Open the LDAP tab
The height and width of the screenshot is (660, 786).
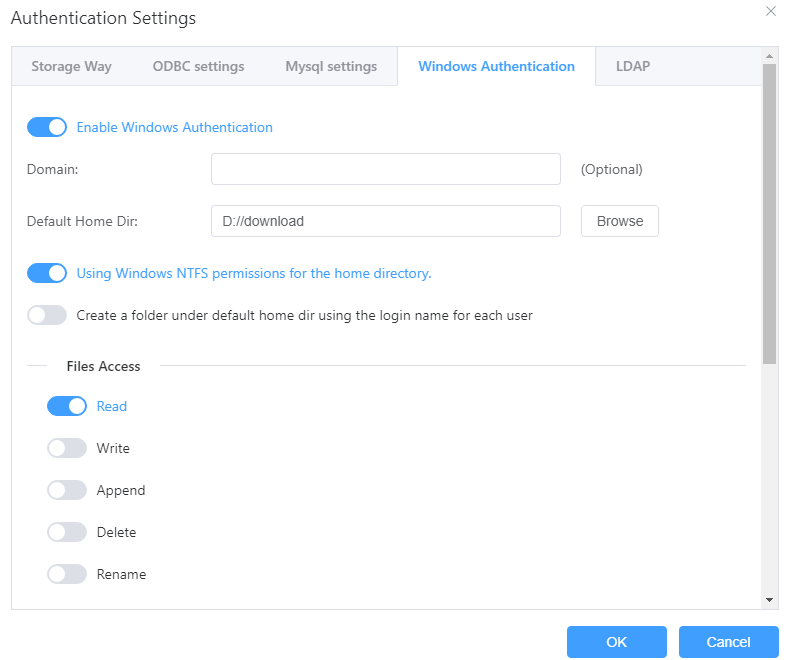pyautogui.click(x=633, y=66)
